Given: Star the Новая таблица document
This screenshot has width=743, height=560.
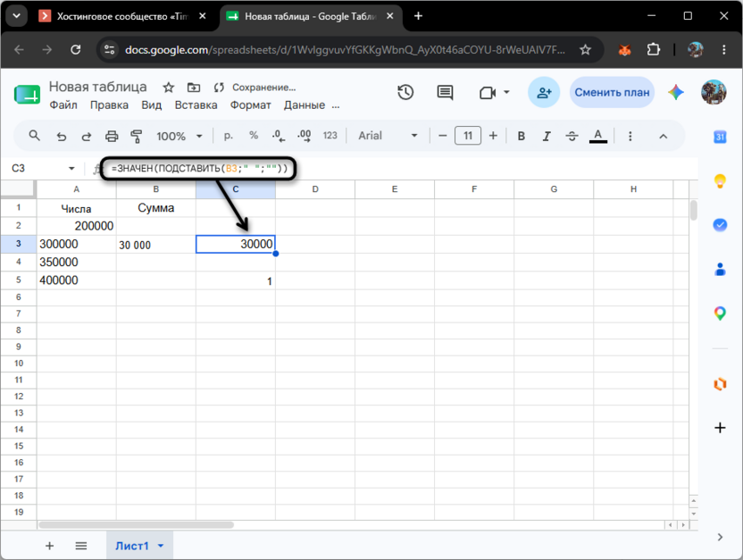Looking at the screenshot, I should tap(168, 88).
